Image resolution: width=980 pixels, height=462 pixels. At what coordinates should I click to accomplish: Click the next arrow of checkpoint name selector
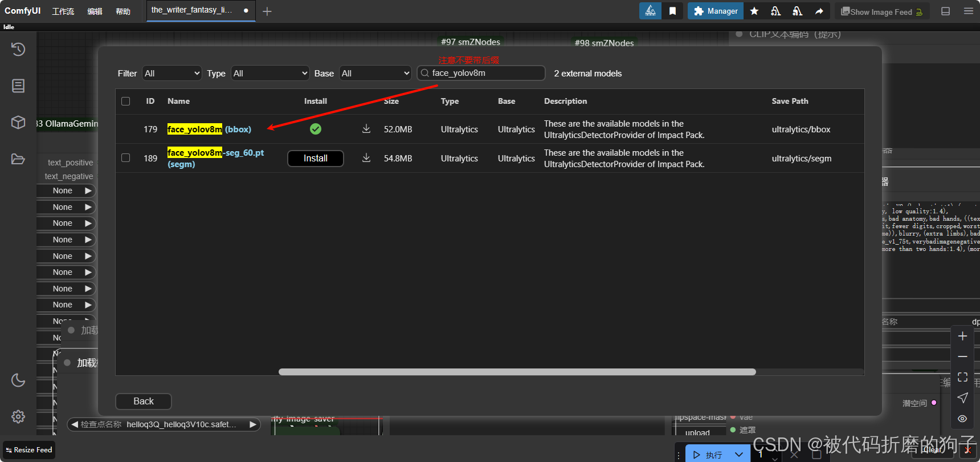(252, 424)
